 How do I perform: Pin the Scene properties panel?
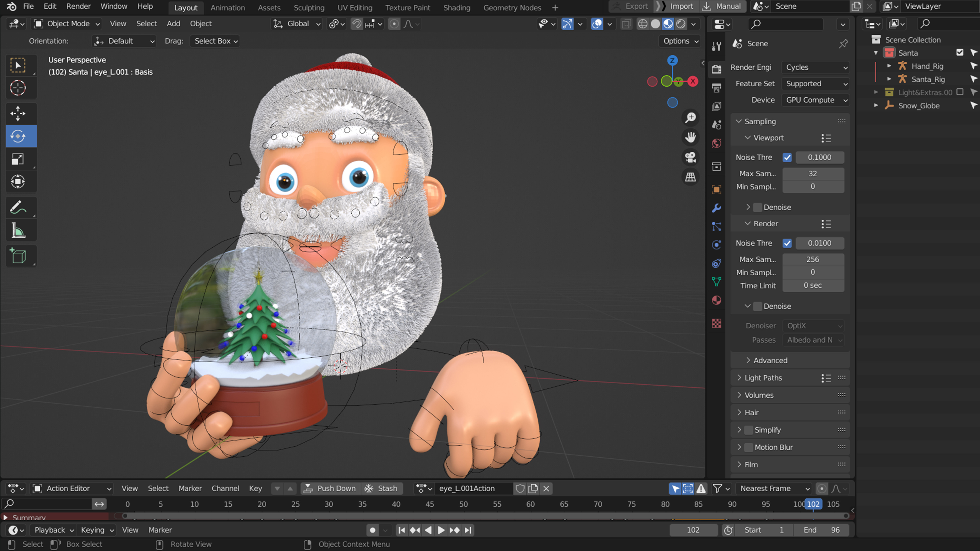pyautogui.click(x=843, y=44)
